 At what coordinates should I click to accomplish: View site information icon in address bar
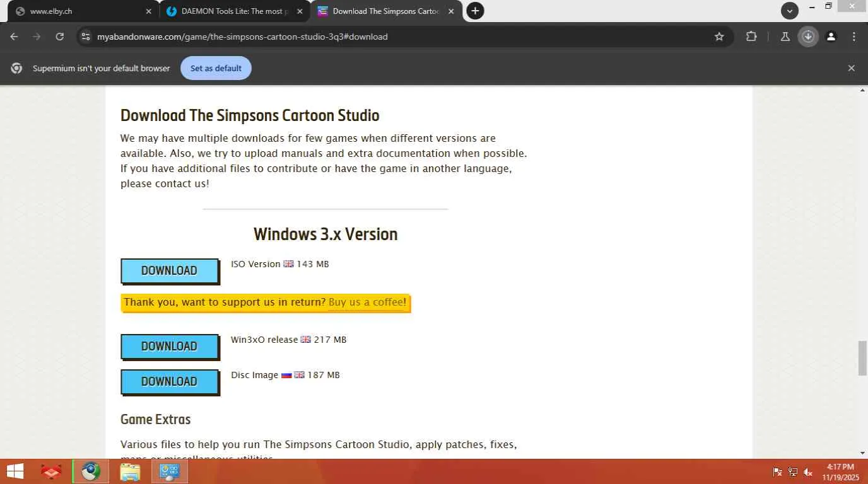click(x=86, y=37)
